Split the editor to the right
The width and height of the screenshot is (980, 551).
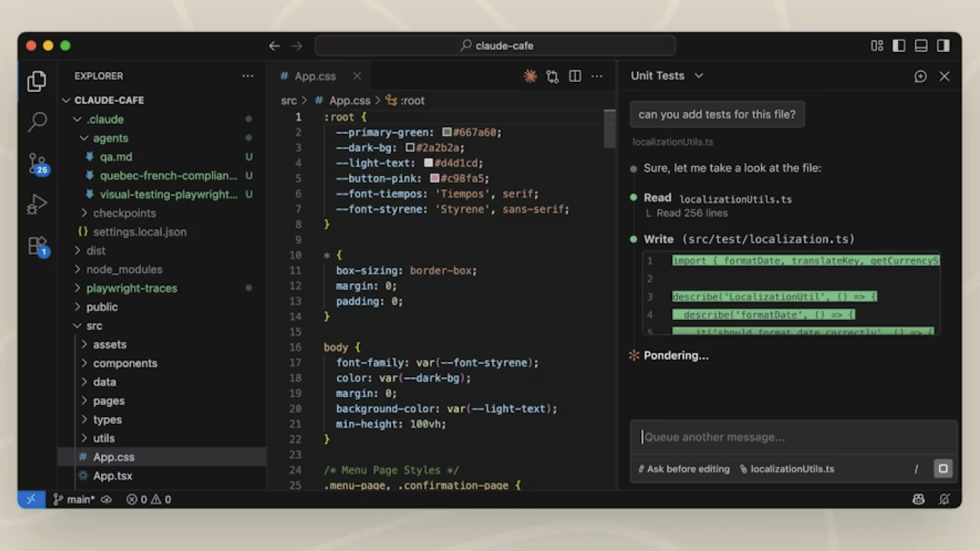[575, 76]
